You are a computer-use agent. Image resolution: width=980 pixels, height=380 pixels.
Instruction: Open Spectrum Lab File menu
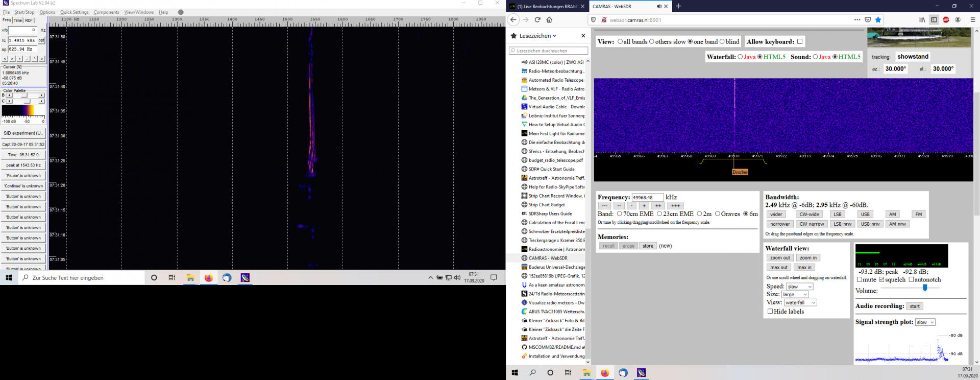pyautogui.click(x=6, y=12)
